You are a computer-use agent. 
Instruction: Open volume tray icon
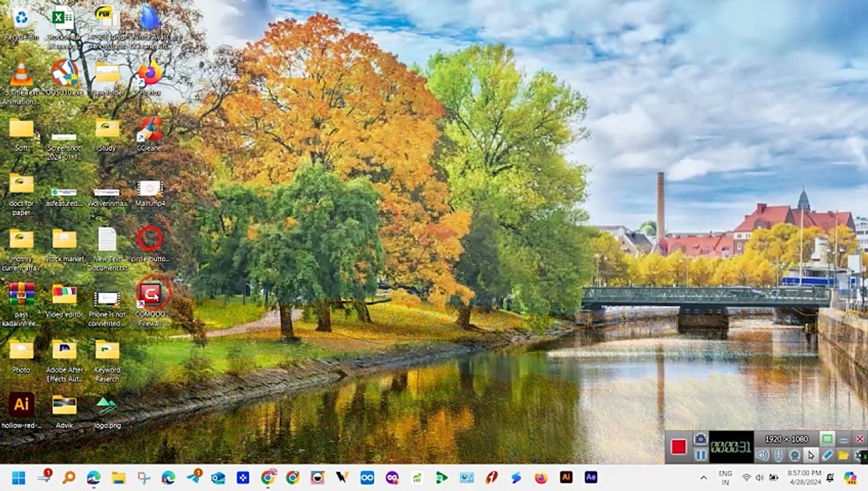[760, 477]
